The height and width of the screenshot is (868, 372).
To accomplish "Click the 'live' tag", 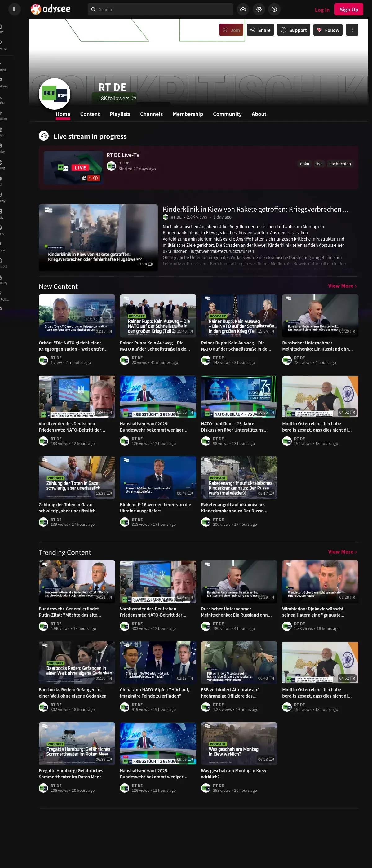I will click(319, 164).
